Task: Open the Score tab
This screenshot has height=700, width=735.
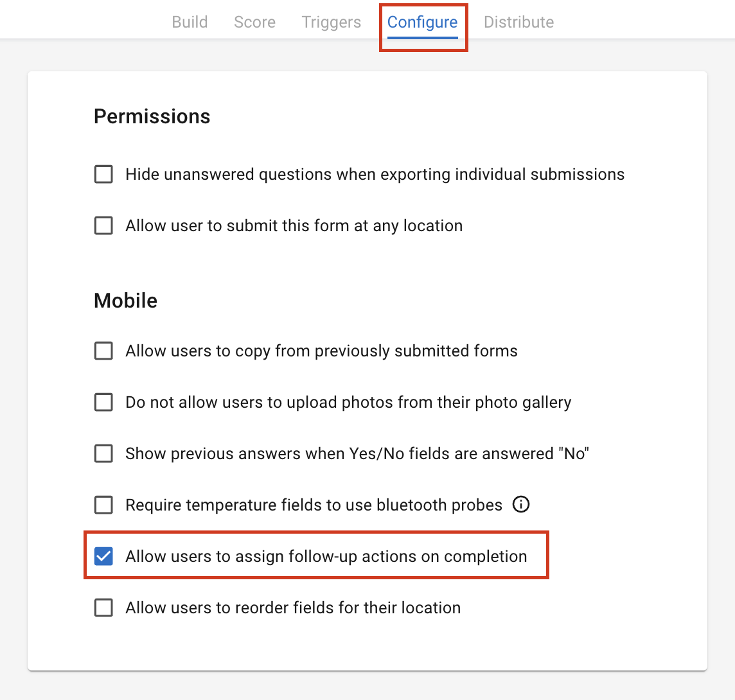Action: [x=254, y=22]
